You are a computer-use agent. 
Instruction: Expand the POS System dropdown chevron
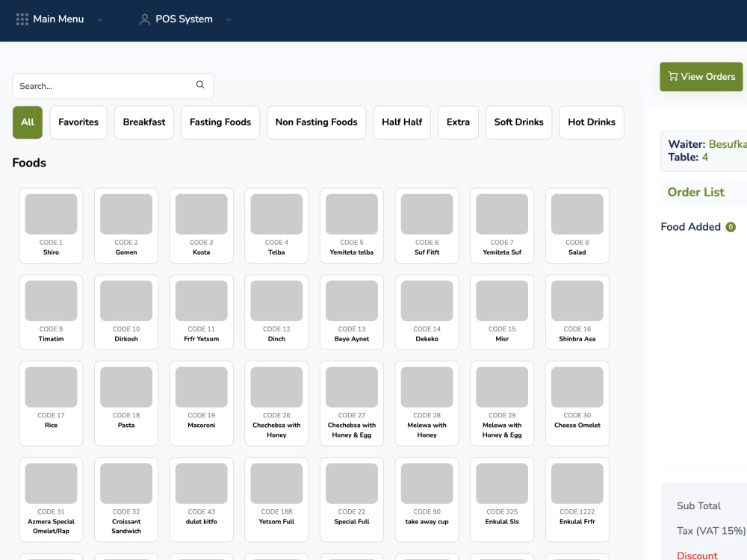(228, 20)
